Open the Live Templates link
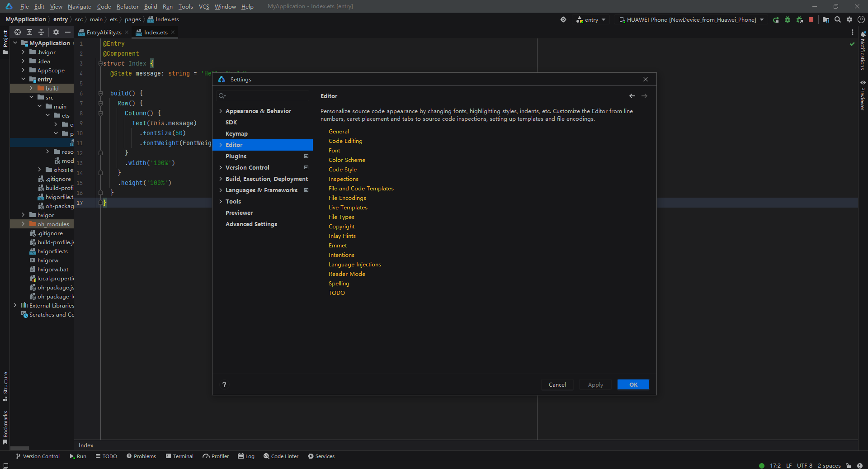868x469 pixels. pyautogui.click(x=348, y=207)
